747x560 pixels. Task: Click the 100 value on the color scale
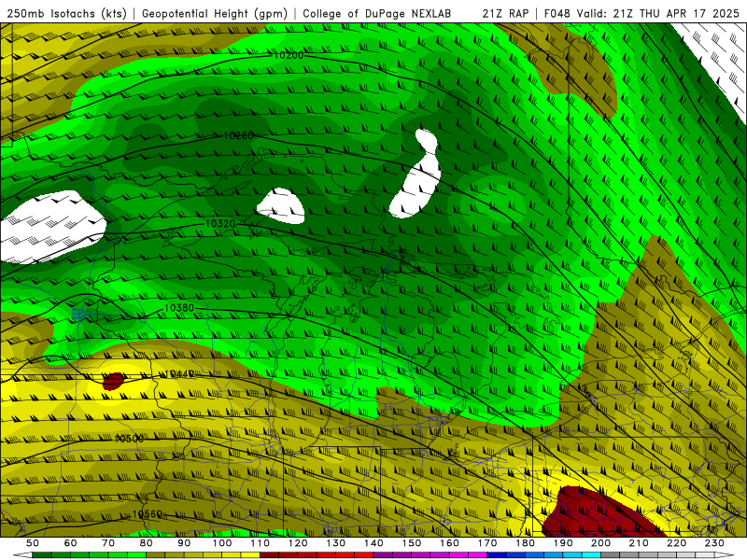click(222, 543)
